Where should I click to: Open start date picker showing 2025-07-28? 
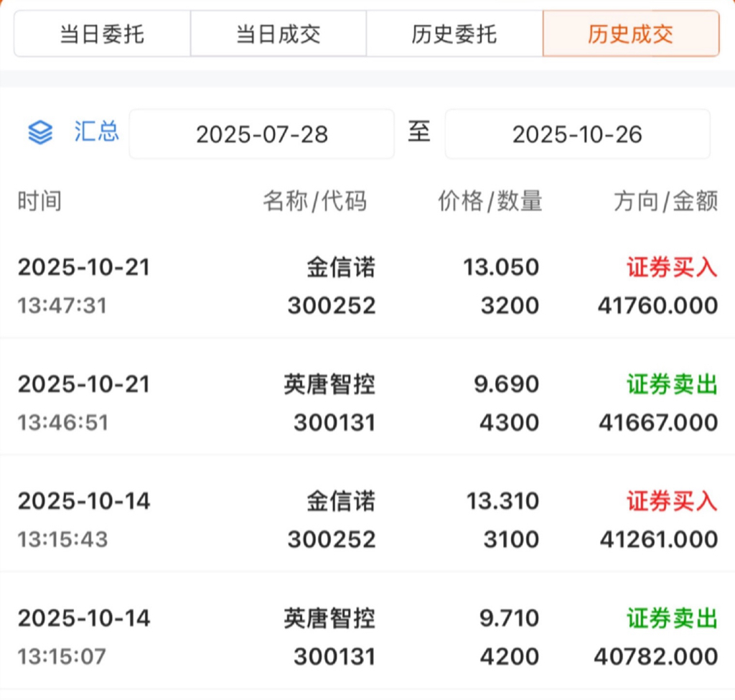pyautogui.click(x=262, y=134)
